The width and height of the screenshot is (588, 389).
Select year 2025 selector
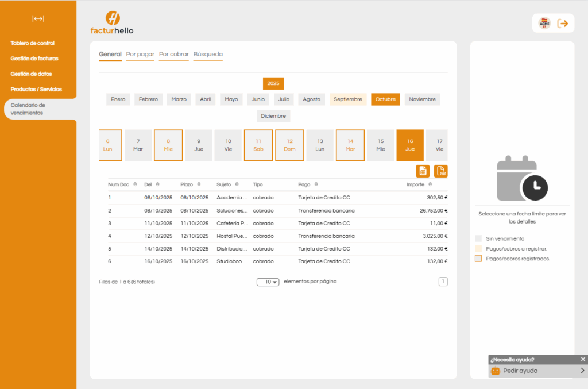pyautogui.click(x=273, y=83)
